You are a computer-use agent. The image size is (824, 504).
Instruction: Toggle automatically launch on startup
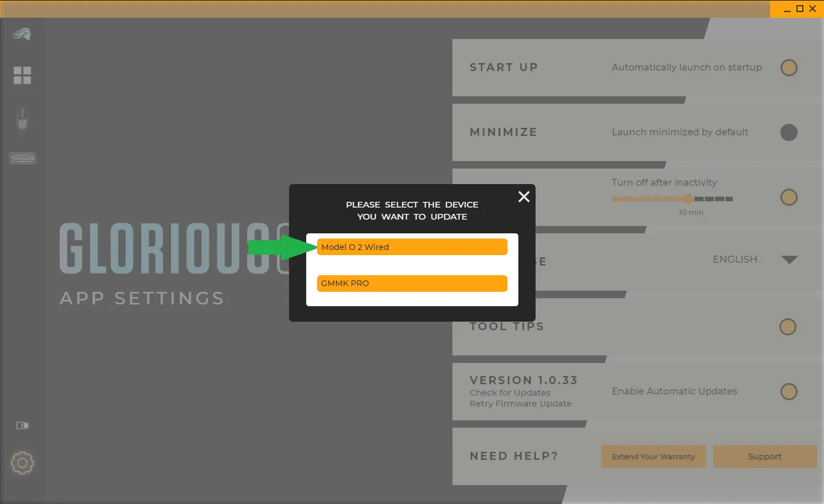click(x=789, y=68)
